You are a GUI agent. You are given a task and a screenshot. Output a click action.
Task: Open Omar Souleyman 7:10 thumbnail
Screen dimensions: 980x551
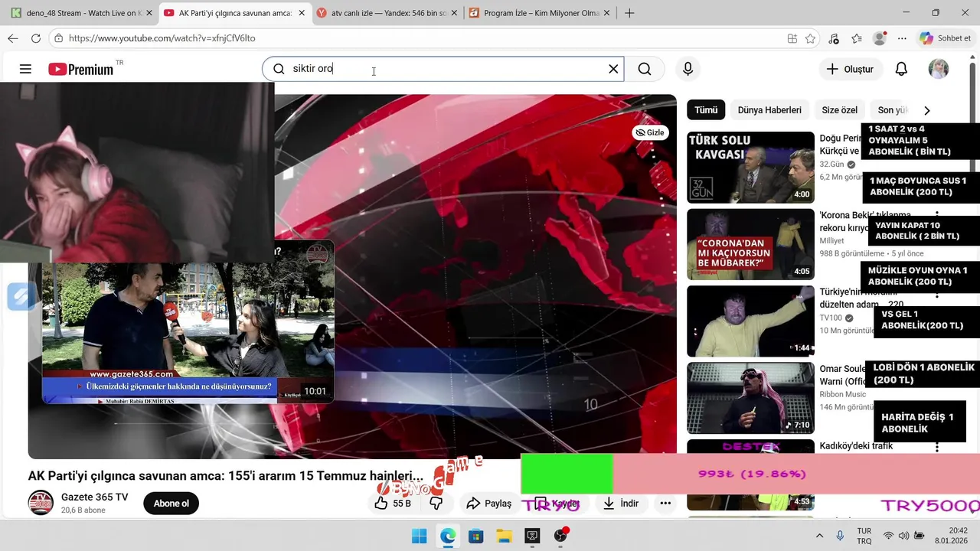coord(750,398)
